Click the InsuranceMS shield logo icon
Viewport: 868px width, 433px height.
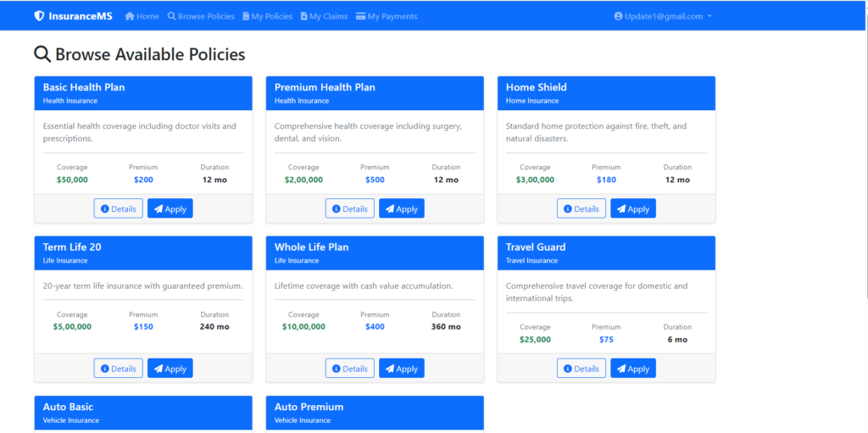(39, 16)
